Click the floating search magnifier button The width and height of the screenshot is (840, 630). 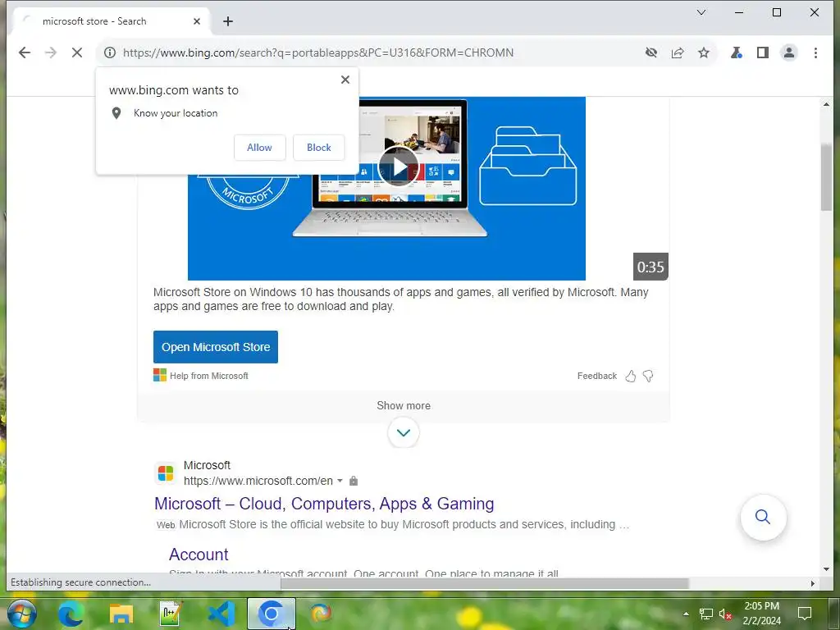pyautogui.click(x=763, y=517)
